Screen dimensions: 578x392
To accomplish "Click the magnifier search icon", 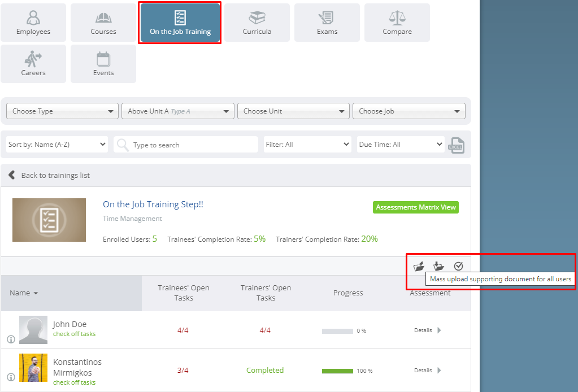I will coord(123,145).
